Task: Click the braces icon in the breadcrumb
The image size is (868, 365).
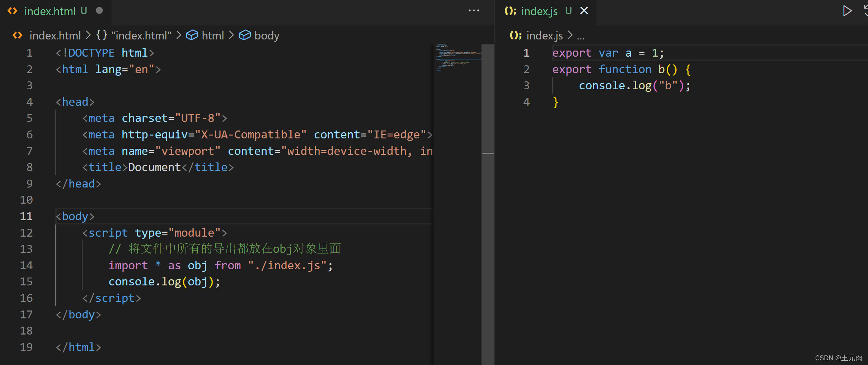Action: pos(102,35)
